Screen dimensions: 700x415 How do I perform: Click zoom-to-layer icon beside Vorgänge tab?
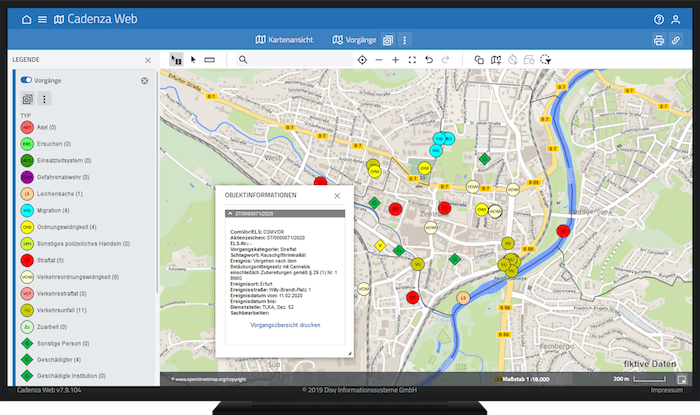388,40
